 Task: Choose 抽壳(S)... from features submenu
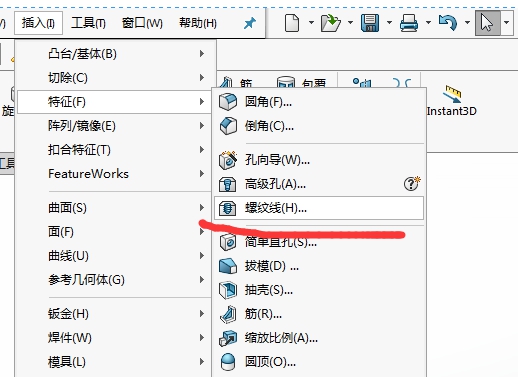coord(319,290)
